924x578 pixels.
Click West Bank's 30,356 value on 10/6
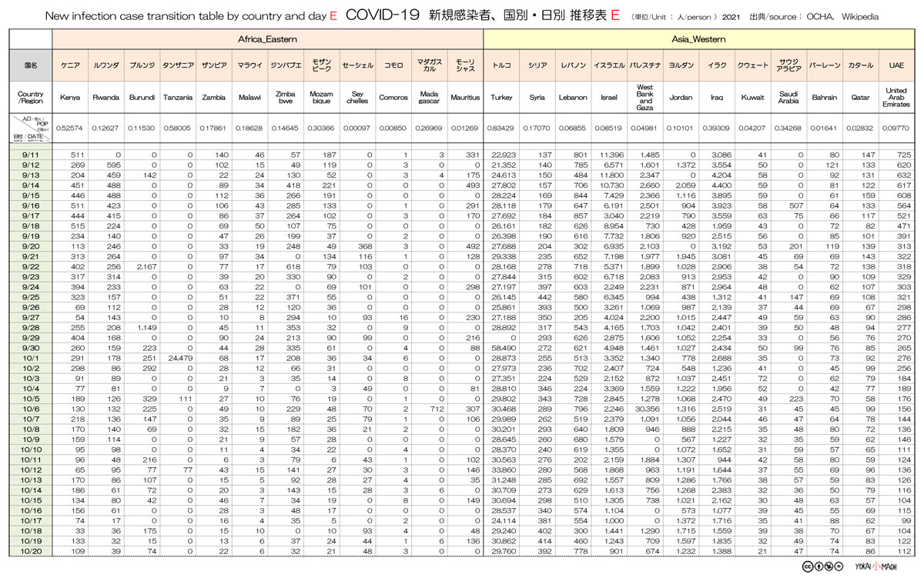click(x=647, y=408)
